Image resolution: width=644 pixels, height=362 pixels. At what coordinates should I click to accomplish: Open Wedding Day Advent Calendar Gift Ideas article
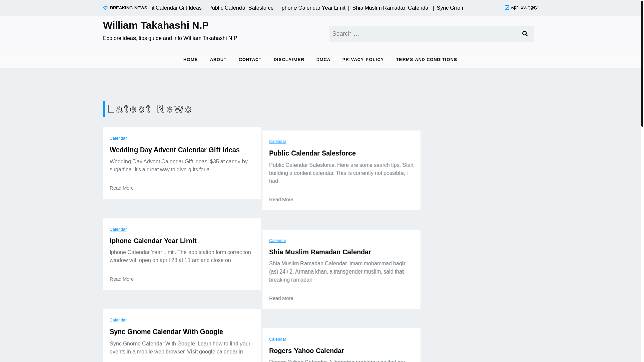point(175,150)
